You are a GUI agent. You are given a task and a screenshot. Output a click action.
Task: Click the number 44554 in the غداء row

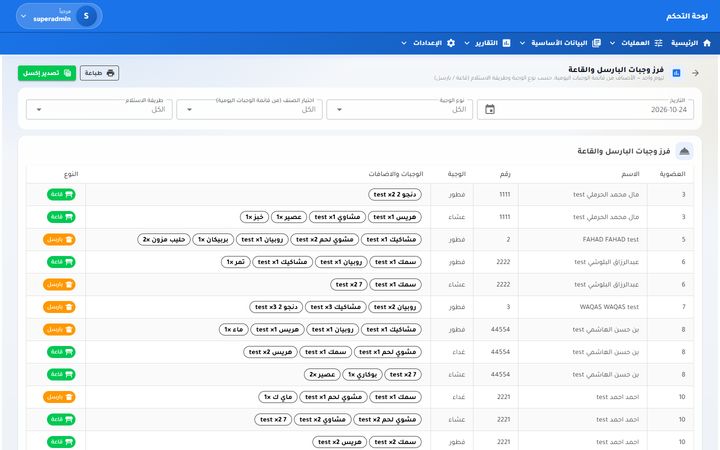(x=501, y=352)
